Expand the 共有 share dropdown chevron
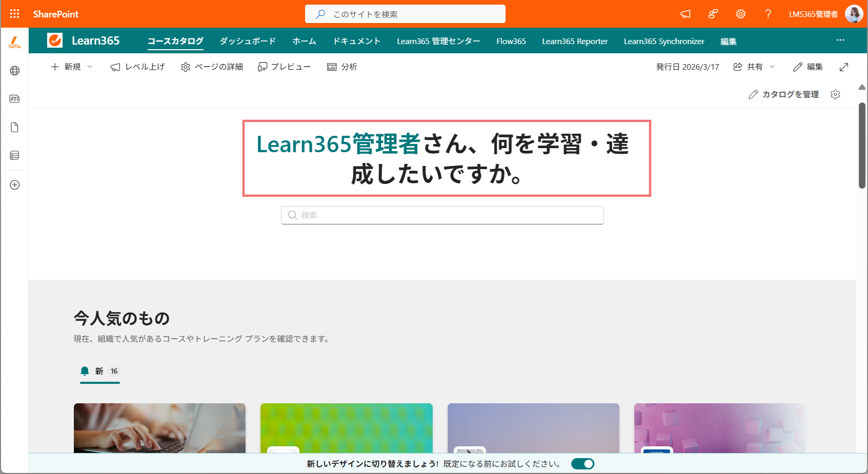The image size is (868, 474). [772, 67]
